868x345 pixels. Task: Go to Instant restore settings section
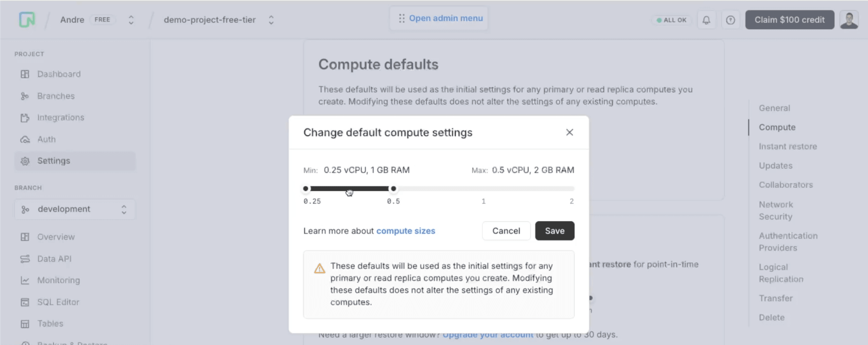point(788,147)
